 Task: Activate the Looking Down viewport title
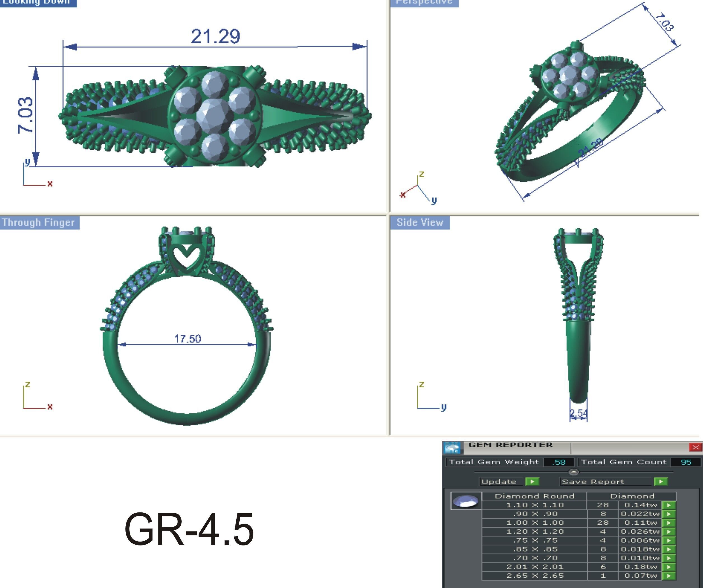click(38, 3)
